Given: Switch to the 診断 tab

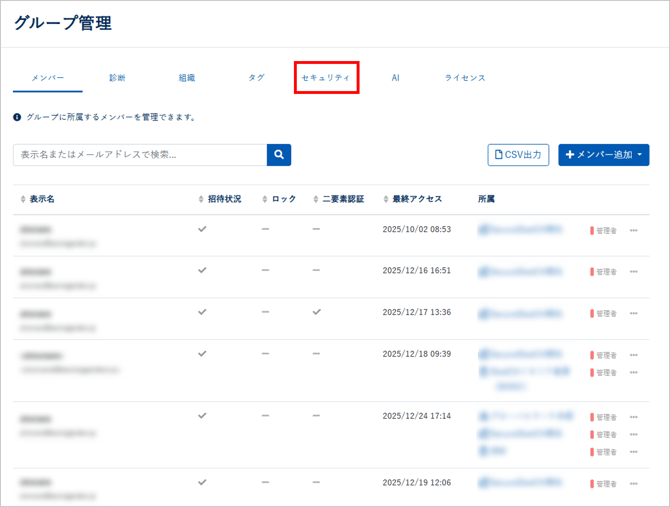Looking at the screenshot, I should [x=117, y=78].
